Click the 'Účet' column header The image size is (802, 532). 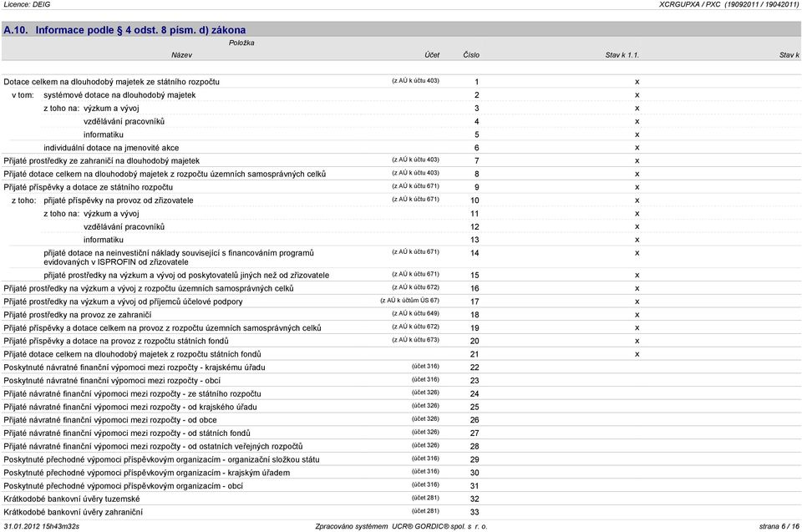(432, 55)
